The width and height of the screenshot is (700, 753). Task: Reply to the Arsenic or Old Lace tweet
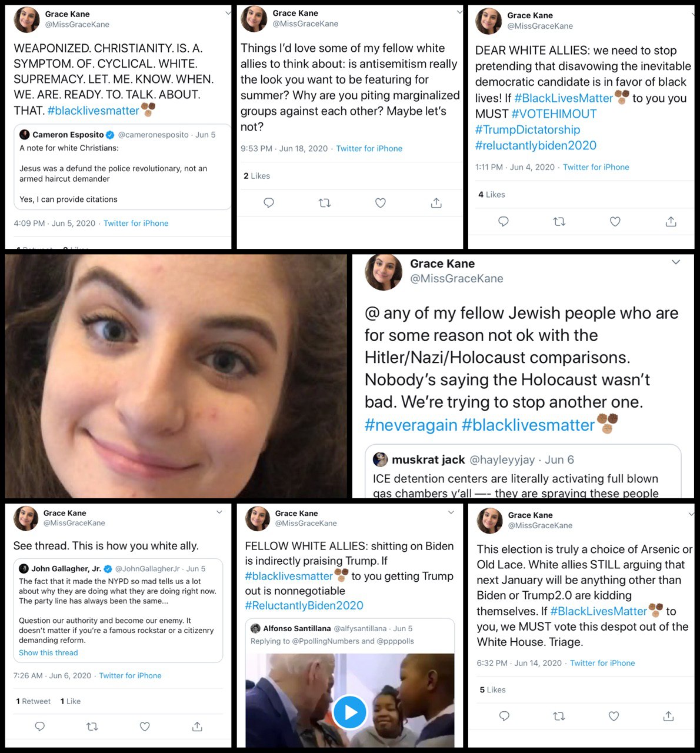tap(504, 716)
